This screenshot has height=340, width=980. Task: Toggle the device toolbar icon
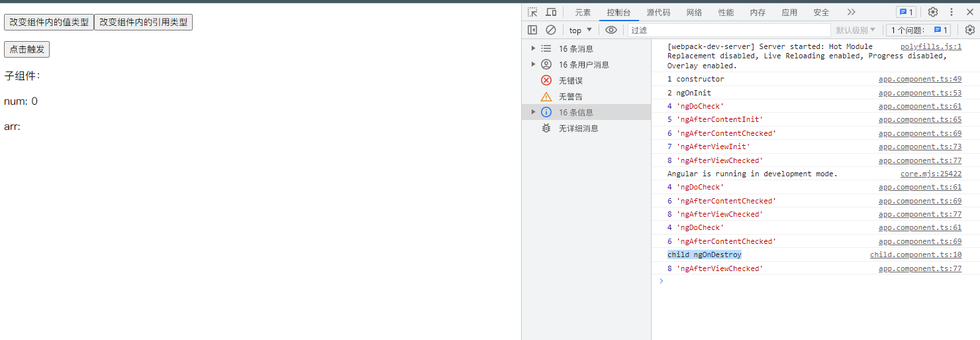pyautogui.click(x=551, y=12)
